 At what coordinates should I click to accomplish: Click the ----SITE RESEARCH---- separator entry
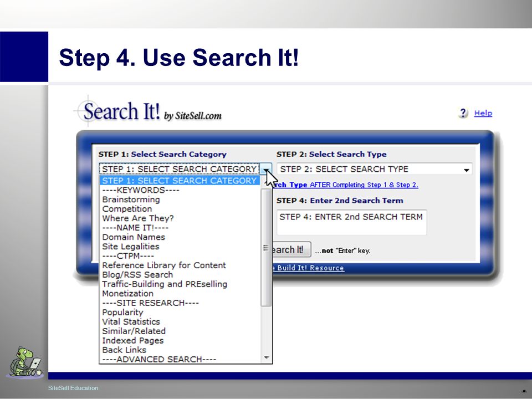click(151, 303)
